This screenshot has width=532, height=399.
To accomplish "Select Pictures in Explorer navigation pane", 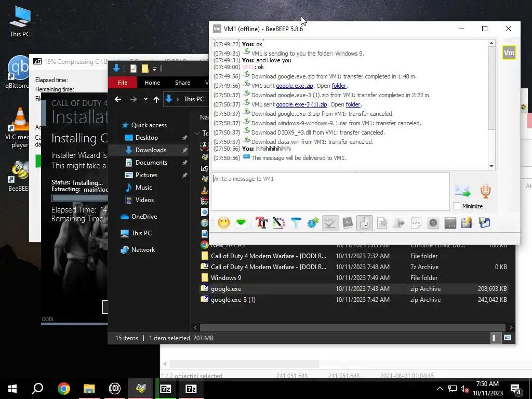I will pos(146,175).
